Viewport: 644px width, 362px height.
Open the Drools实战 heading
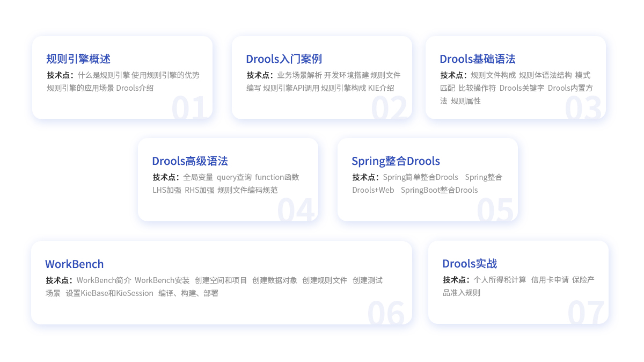(470, 264)
